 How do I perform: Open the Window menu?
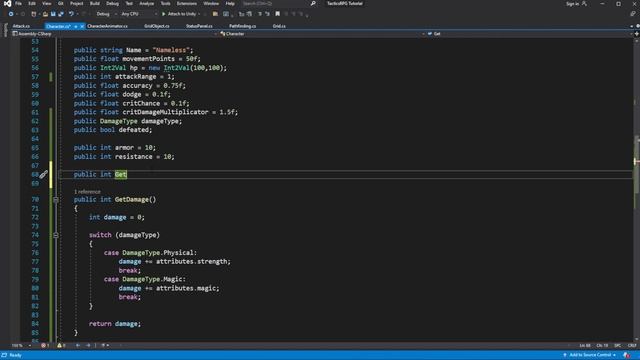pos(211,4)
